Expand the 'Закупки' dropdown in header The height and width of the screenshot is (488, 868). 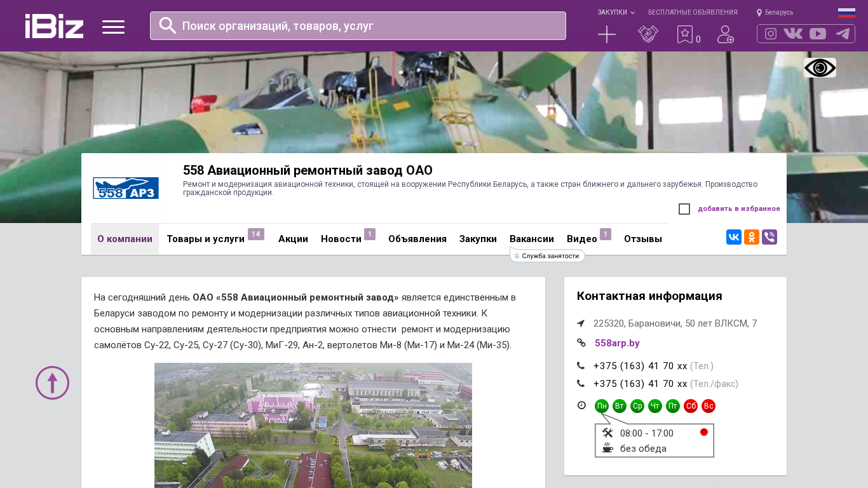click(615, 13)
